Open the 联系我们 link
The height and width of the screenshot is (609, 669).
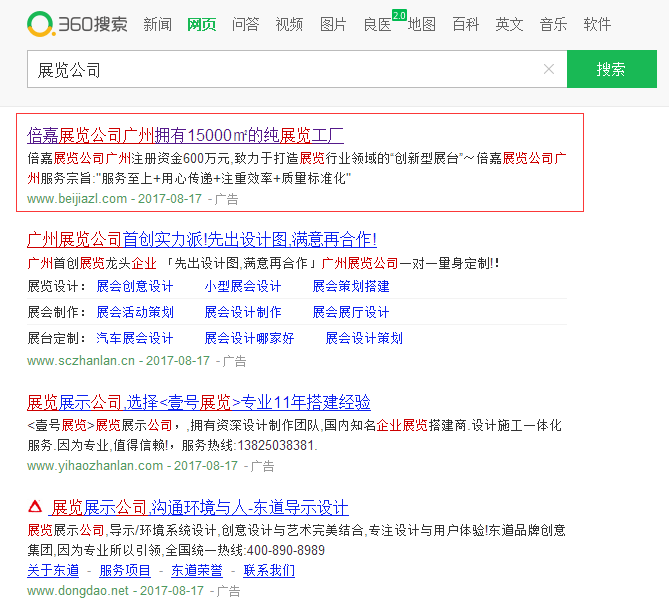click(269, 570)
